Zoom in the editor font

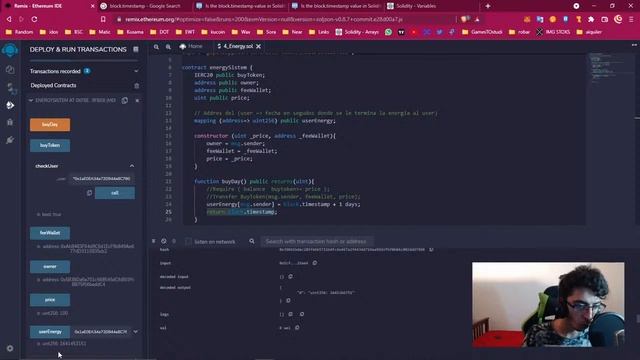click(168, 47)
